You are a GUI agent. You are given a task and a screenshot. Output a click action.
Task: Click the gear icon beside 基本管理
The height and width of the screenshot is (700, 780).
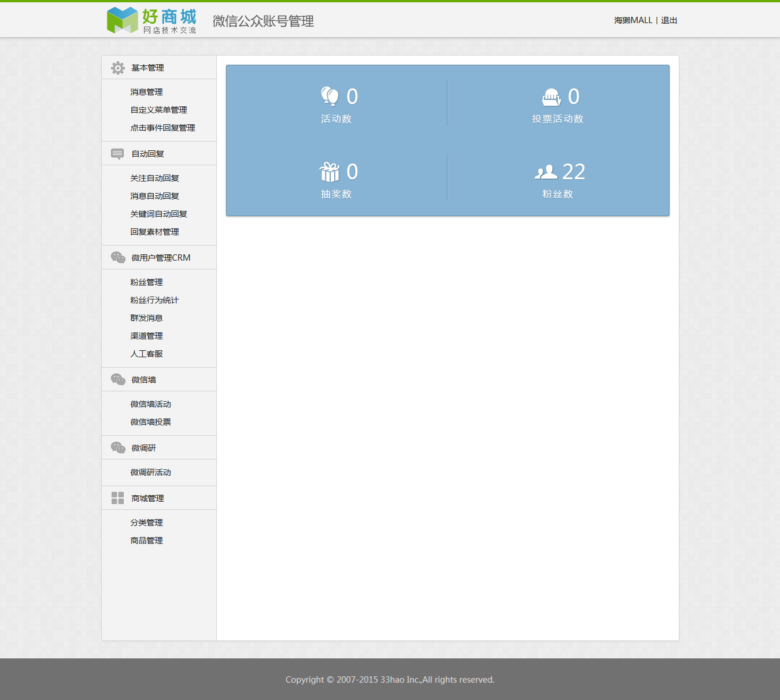pos(118,68)
